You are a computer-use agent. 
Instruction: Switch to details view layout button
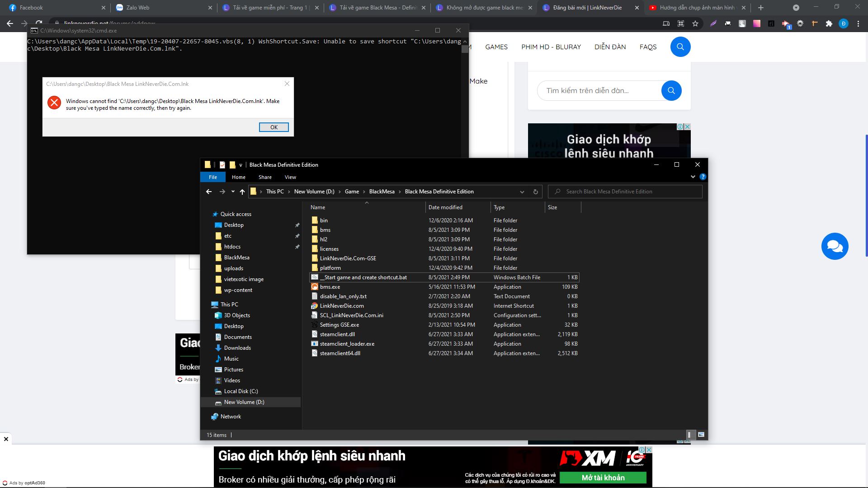pyautogui.click(x=690, y=435)
